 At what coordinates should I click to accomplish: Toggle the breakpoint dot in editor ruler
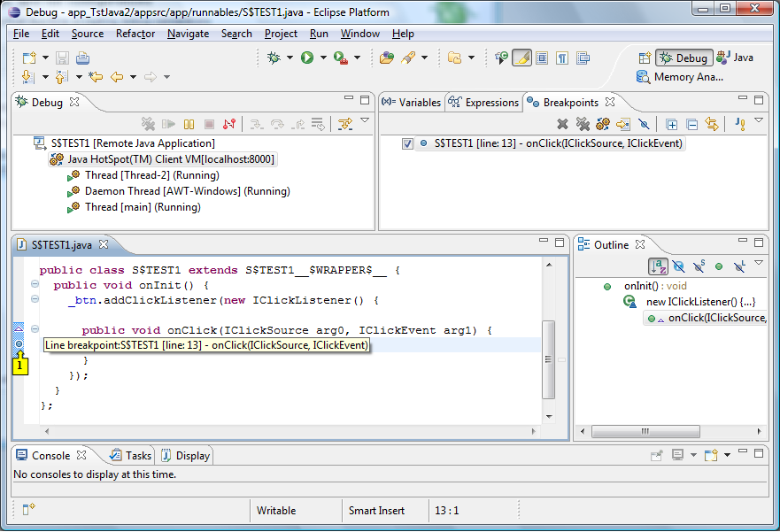[19, 343]
